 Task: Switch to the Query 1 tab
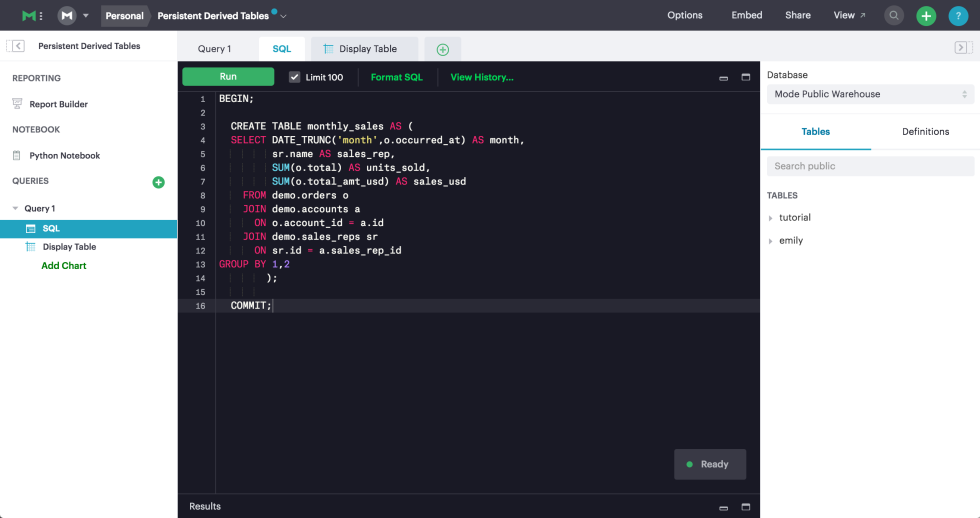214,49
